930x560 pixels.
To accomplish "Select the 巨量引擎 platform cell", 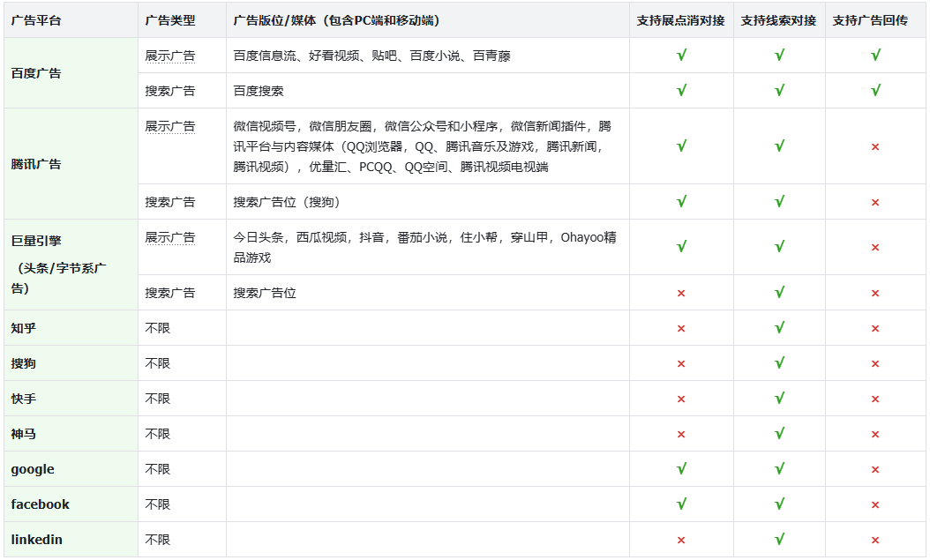I will [71, 265].
